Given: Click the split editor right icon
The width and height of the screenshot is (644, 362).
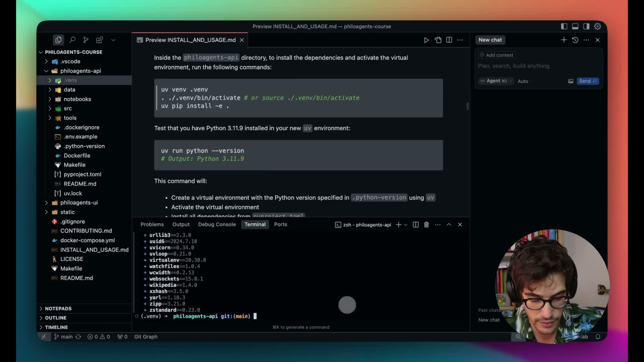Looking at the screenshot, I should 449,40.
